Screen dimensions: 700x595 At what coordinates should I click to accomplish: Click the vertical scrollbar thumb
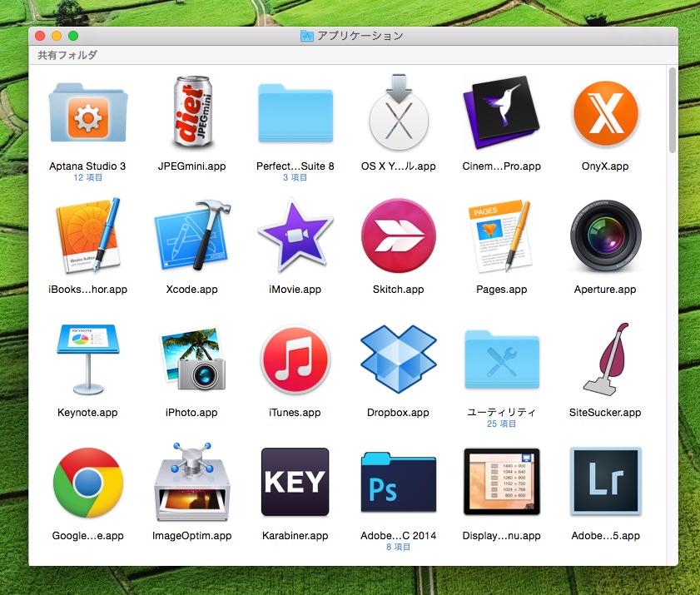pyautogui.click(x=673, y=110)
